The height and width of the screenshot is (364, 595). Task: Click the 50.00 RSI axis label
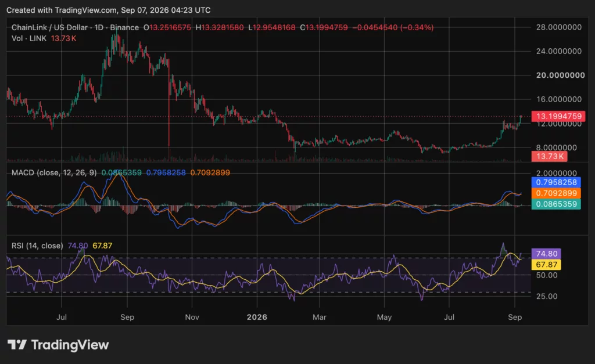(547, 275)
